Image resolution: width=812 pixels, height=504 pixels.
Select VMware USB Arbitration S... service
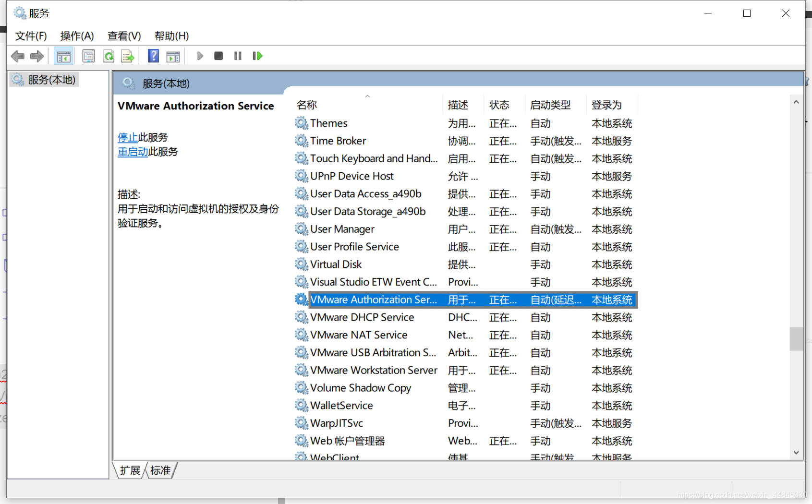point(466,353)
